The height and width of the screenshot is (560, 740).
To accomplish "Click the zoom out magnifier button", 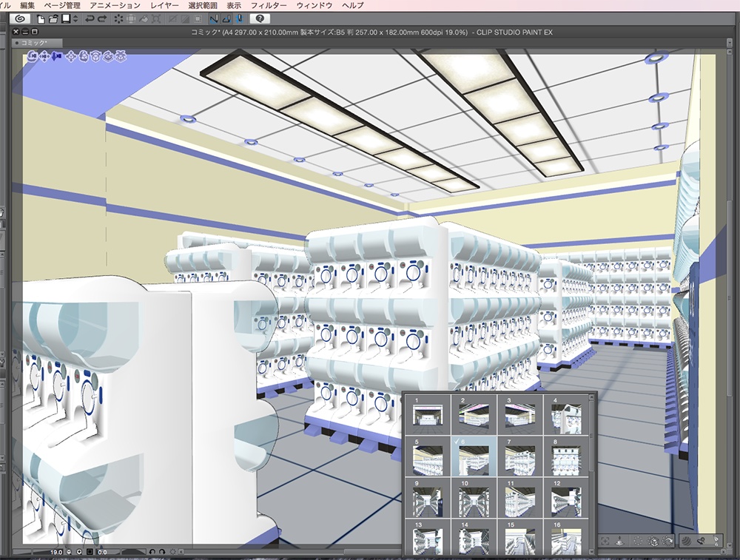I will click(69, 552).
